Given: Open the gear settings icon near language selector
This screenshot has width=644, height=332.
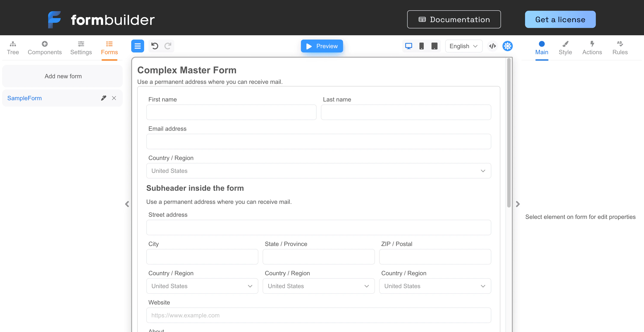Looking at the screenshot, I should pyautogui.click(x=507, y=46).
